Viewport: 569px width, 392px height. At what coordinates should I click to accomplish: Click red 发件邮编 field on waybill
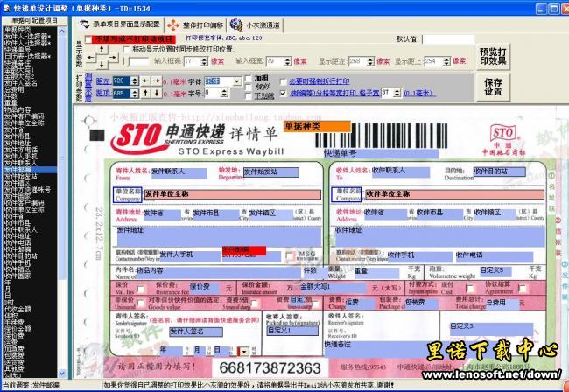coord(244,250)
